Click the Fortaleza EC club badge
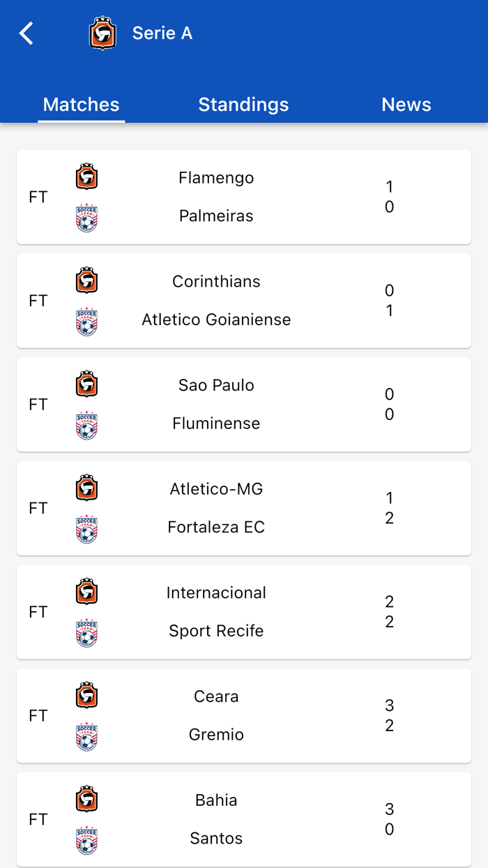 [86, 527]
